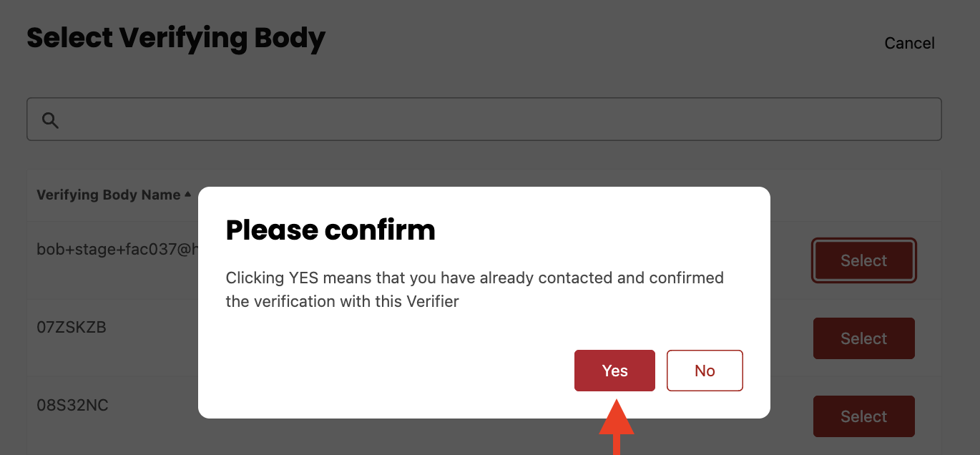Screen dimensions: 980x455
Task: Sort by Verifying Body Name column header
Action: (109, 195)
